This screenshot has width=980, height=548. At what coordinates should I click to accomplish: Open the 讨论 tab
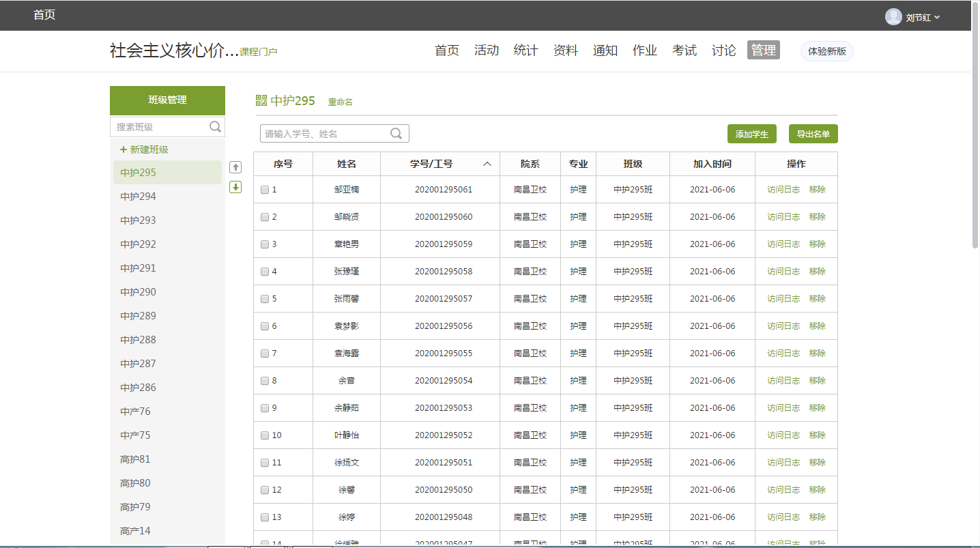(x=724, y=51)
